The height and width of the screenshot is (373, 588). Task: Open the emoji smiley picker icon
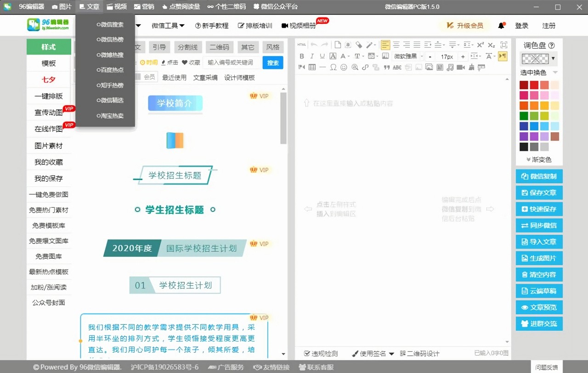(344, 68)
